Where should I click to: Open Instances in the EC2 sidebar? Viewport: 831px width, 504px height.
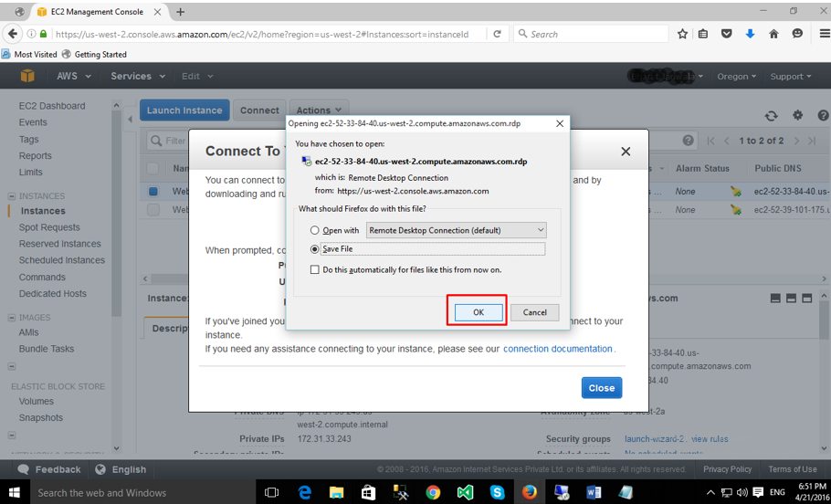(43, 211)
